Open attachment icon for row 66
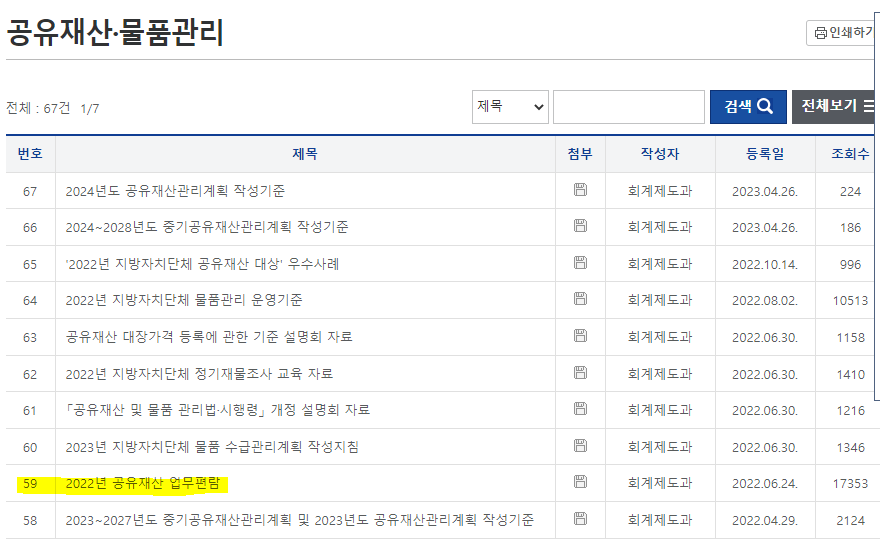Image resolution: width=880 pixels, height=548 pixels. coord(580,226)
